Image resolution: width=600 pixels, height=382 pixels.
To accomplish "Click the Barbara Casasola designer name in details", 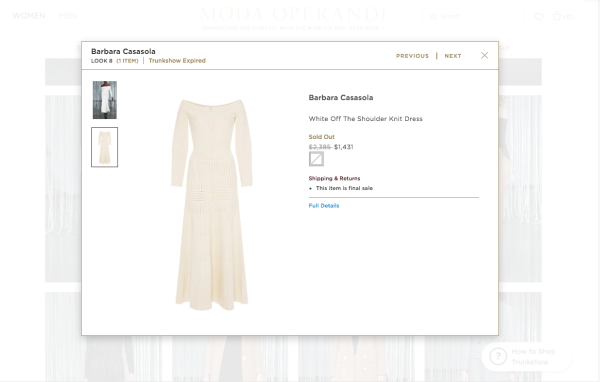I will [341, 98].
